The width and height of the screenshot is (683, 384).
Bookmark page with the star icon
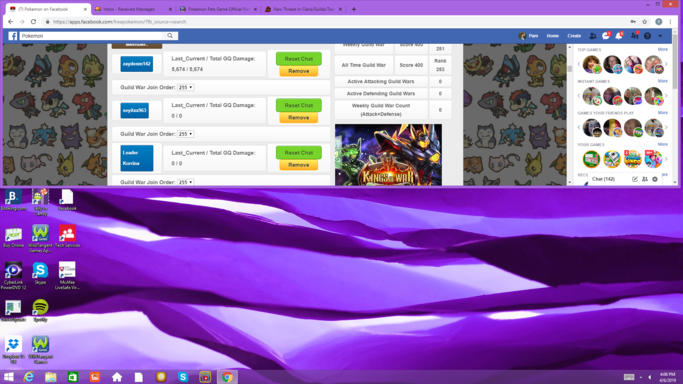tap(645, 22)
